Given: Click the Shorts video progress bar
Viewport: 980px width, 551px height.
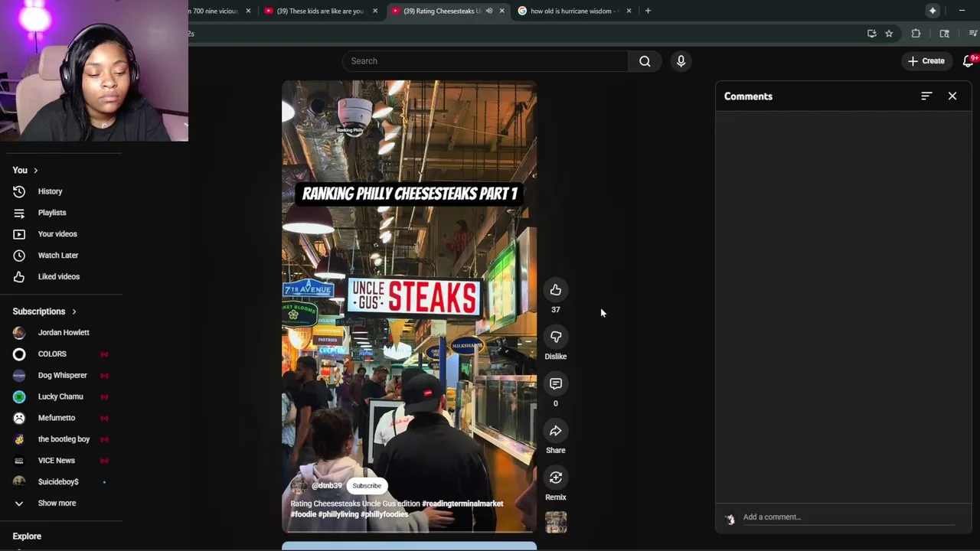Looking at the screenshot, I should click(x=409, y=531).
